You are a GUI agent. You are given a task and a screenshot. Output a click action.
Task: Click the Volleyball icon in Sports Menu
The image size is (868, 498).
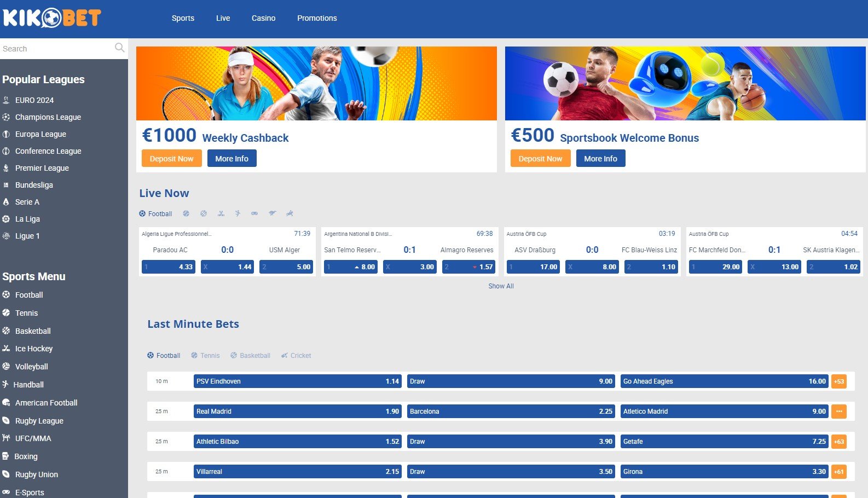(6, 366)
